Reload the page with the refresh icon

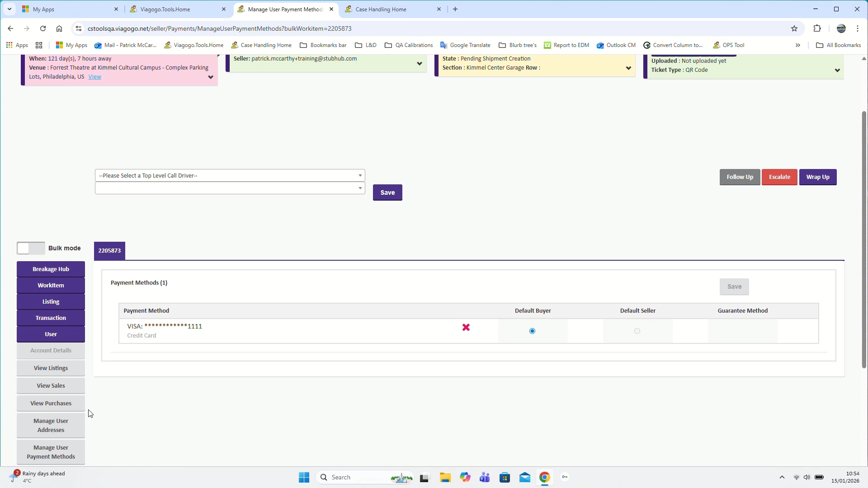point(43,28)
